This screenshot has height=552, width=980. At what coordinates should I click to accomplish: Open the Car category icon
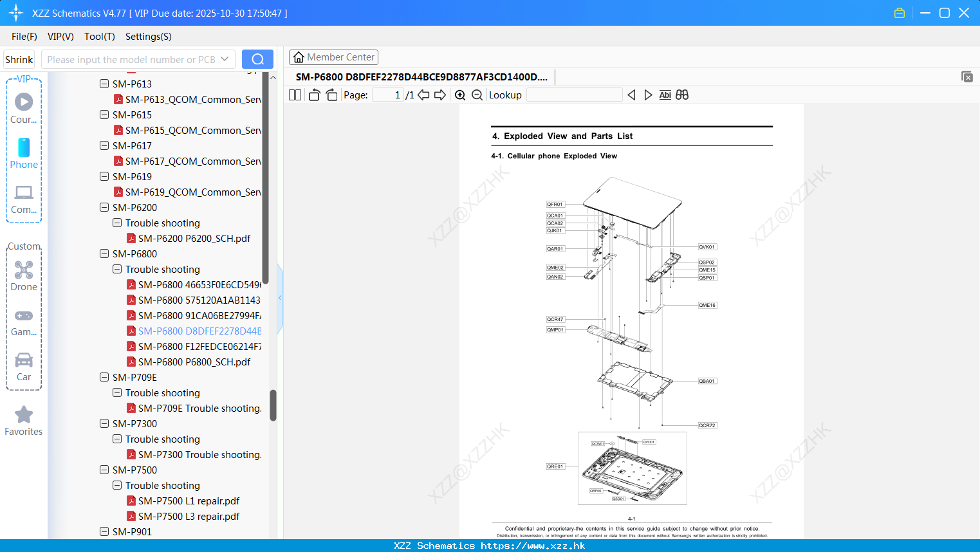tap(24, 367)
